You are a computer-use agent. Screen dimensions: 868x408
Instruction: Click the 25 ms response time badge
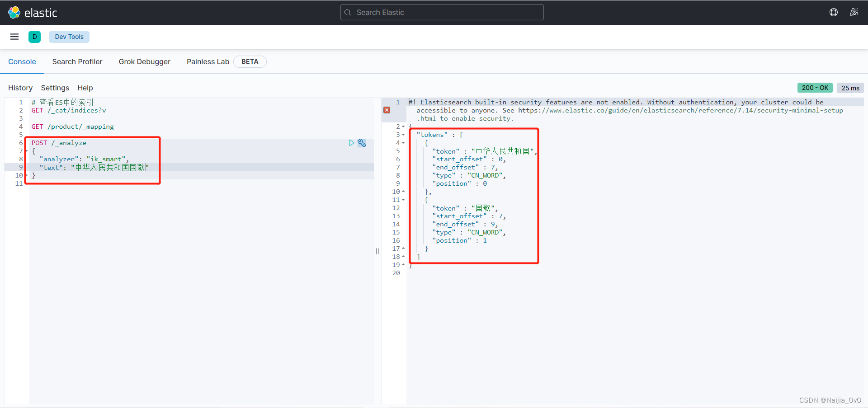click(850, 88)
